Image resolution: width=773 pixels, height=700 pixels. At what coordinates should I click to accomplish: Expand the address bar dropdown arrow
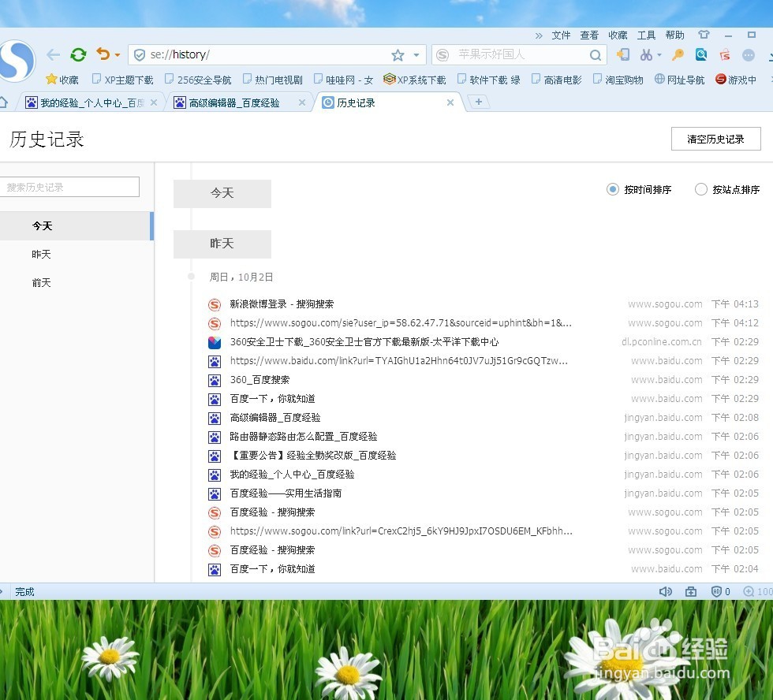(x=416, y=54)
